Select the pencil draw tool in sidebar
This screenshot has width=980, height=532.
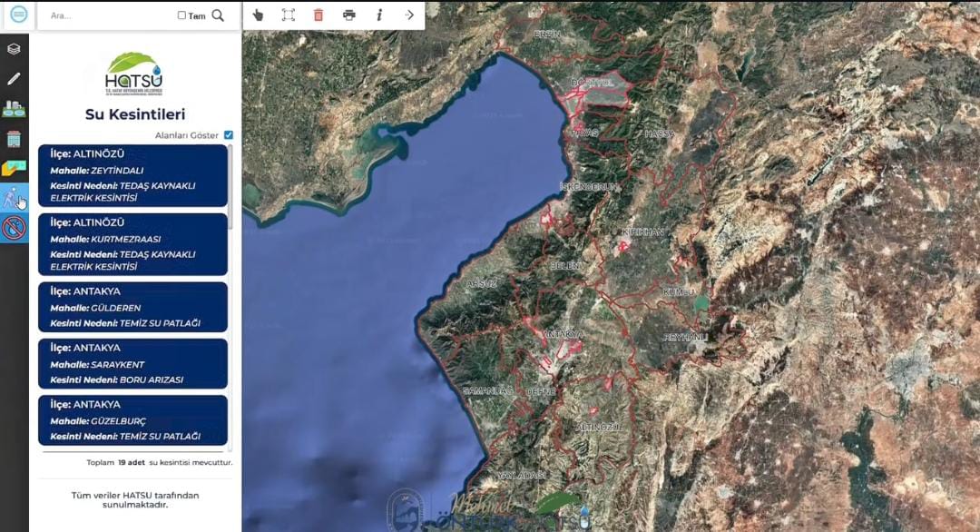[14, 79]
